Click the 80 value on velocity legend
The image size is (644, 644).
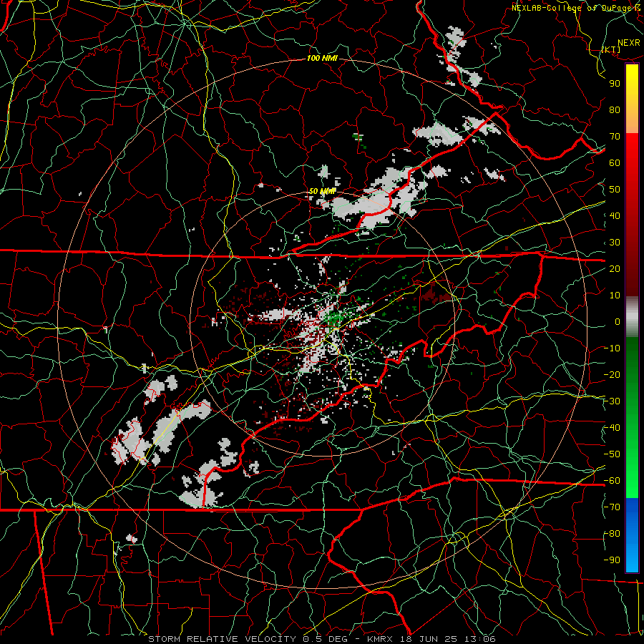click(615, 110)
